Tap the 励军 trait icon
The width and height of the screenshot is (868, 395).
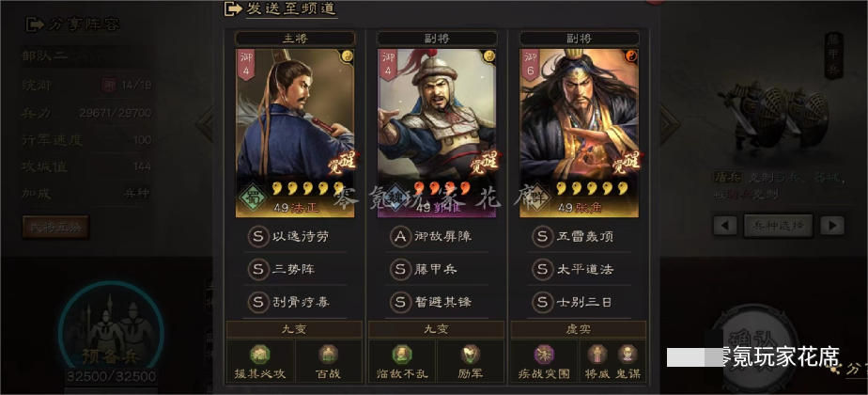pos(470,354)
